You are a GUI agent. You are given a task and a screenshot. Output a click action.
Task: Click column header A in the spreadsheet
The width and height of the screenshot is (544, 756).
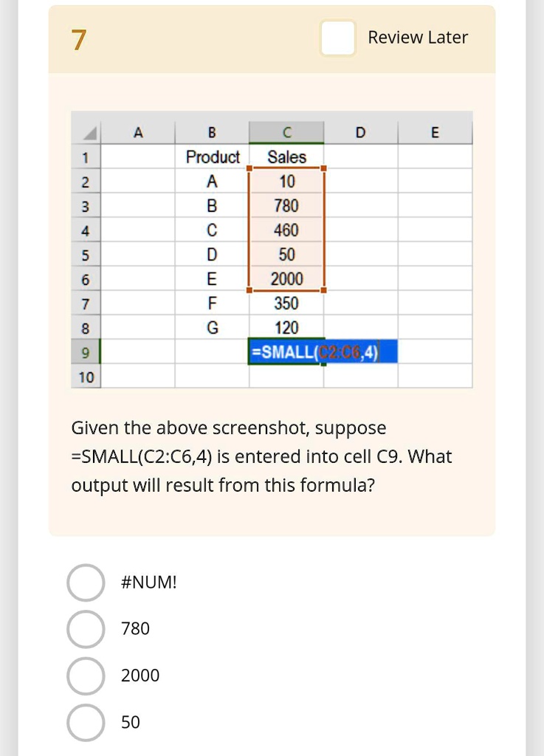coord(137,131)
